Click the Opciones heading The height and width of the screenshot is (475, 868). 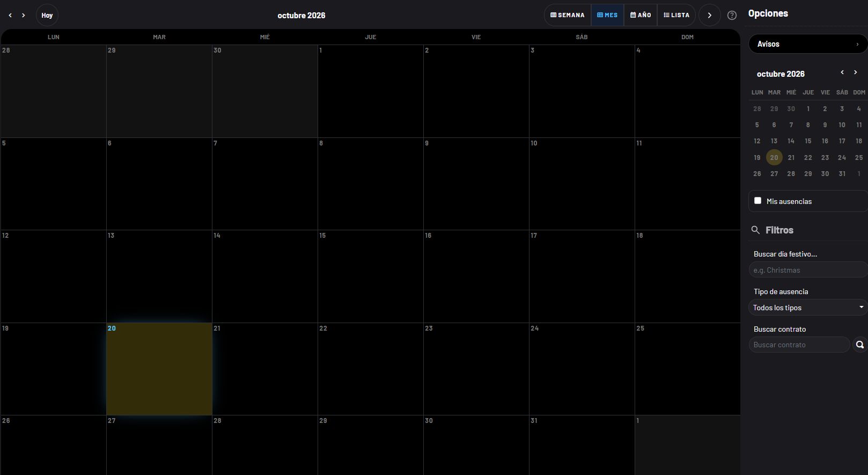[x=768, y=13]
